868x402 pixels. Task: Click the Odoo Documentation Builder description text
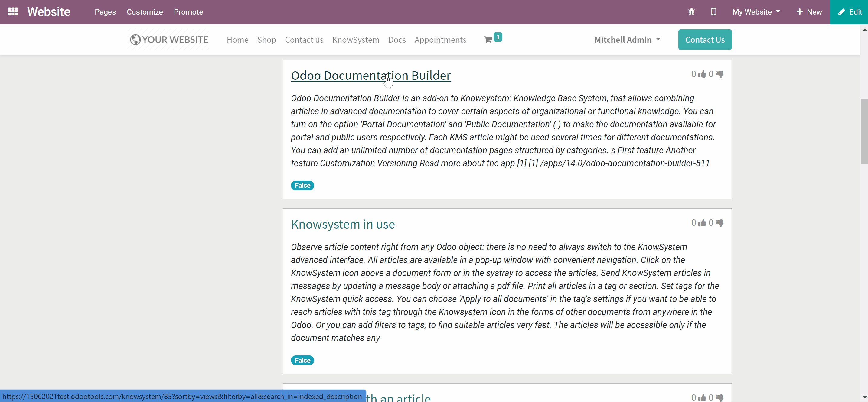pyautogui.click(x=504, y=131)
